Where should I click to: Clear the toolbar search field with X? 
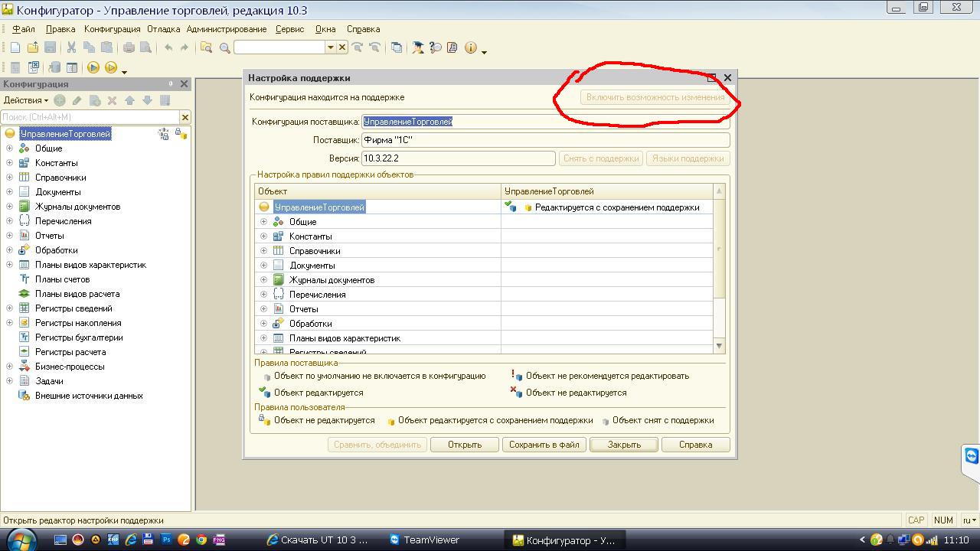click(x=342, y=47)
